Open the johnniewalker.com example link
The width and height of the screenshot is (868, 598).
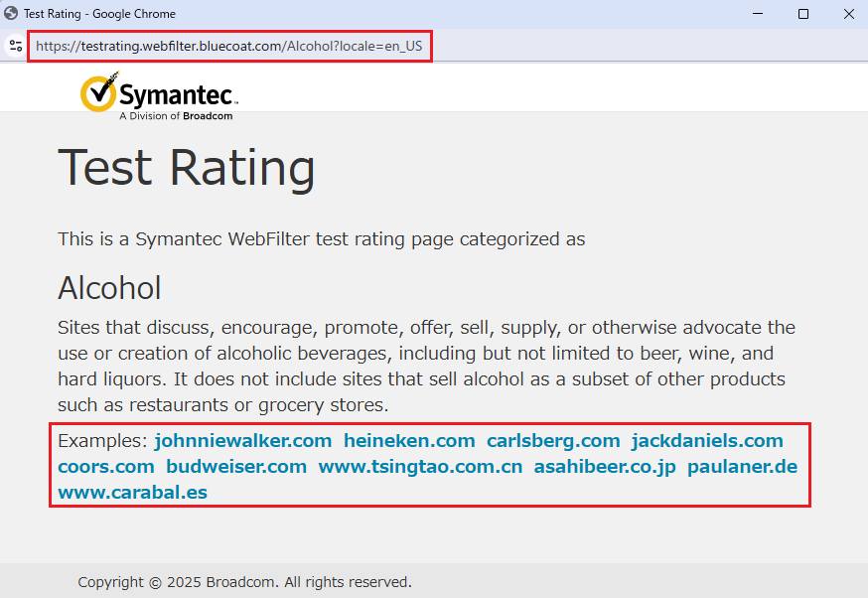242,440
